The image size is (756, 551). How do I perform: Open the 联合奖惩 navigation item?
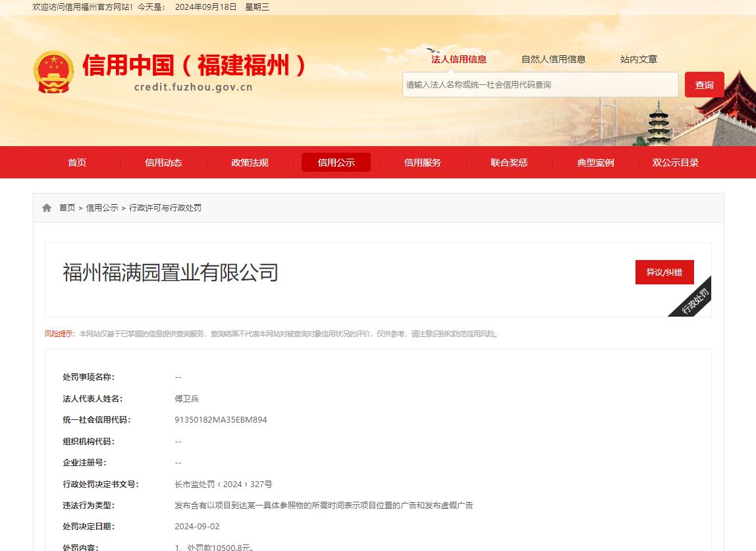coord(509,163)
